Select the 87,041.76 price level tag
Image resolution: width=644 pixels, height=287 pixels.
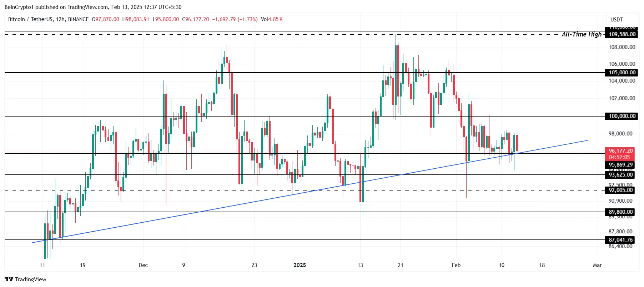[x=620, y=240]
